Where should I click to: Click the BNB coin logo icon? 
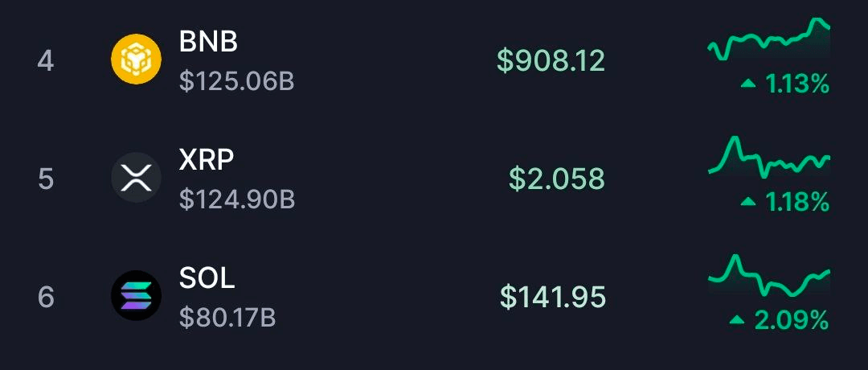136,60
